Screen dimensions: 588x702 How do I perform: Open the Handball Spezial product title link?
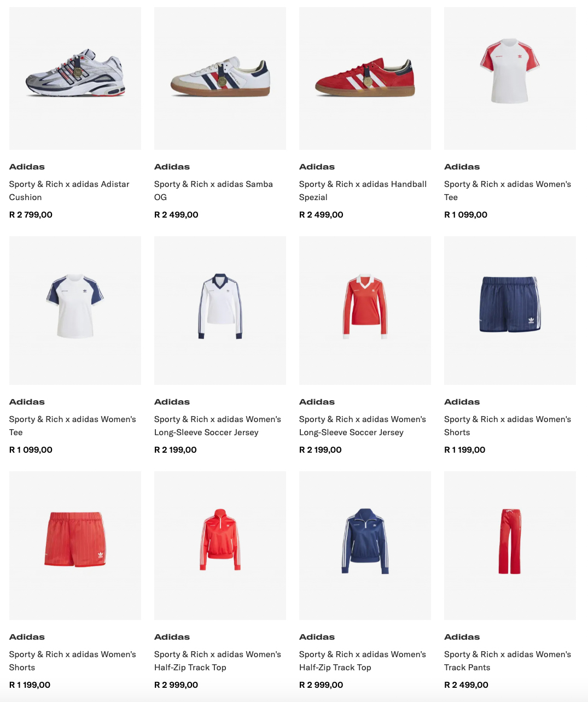363,191
